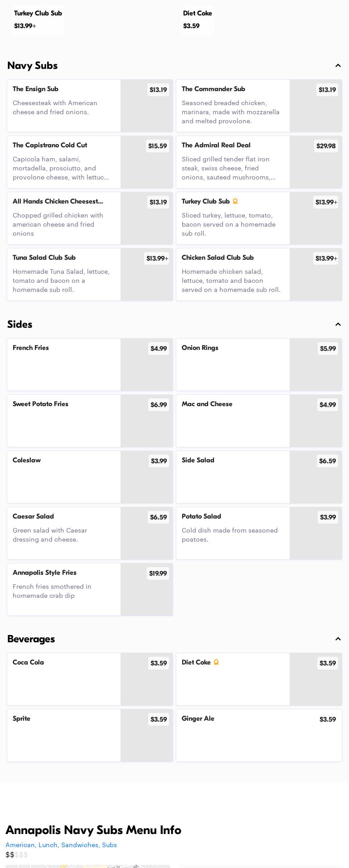
Task: Click the award badge on Turkey Club Sub
Action: point(235,201)
